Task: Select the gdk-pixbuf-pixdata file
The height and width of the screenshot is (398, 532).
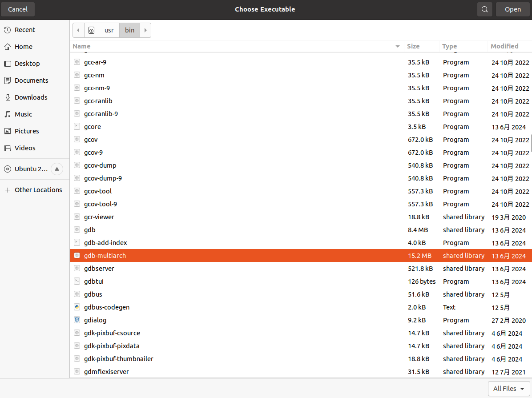Action: tap(301, 346)
